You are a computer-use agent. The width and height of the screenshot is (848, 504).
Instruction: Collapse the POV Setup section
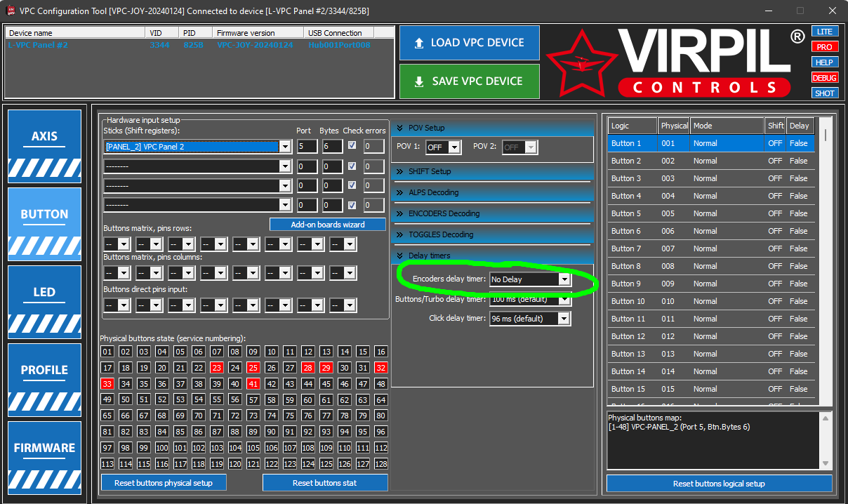pos(493,128)
